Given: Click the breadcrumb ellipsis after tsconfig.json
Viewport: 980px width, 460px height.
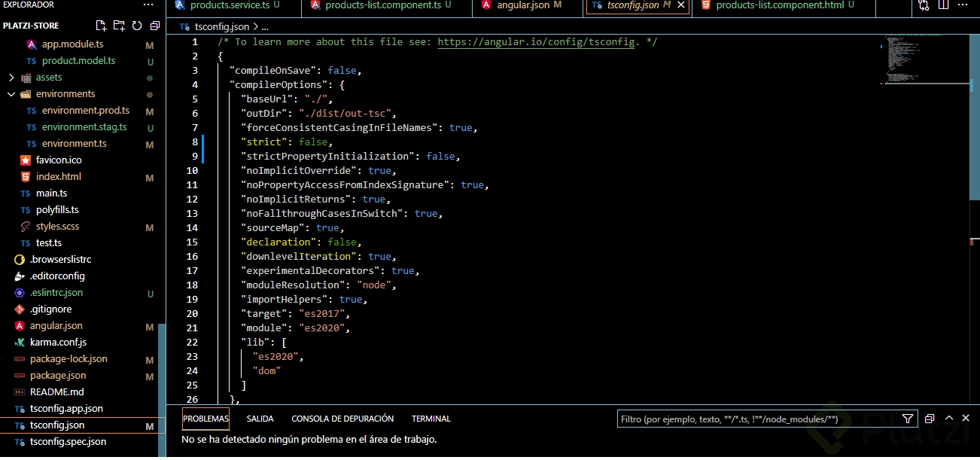Looking at the screenshot, I should click(x=264, y=26).
